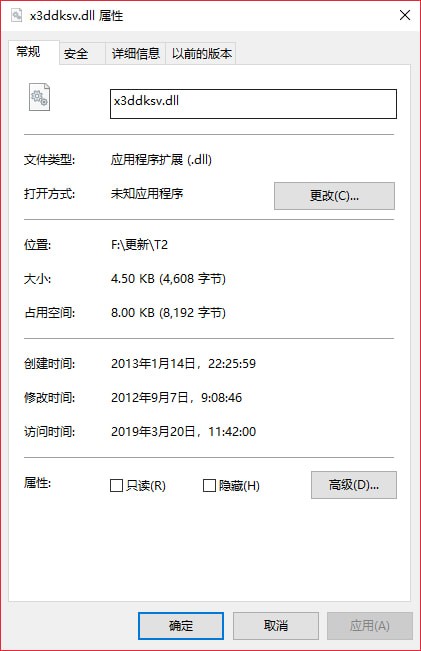Click the small title bar file icon
This screenshot has width=421, height=651.
[x=17, y=15]
